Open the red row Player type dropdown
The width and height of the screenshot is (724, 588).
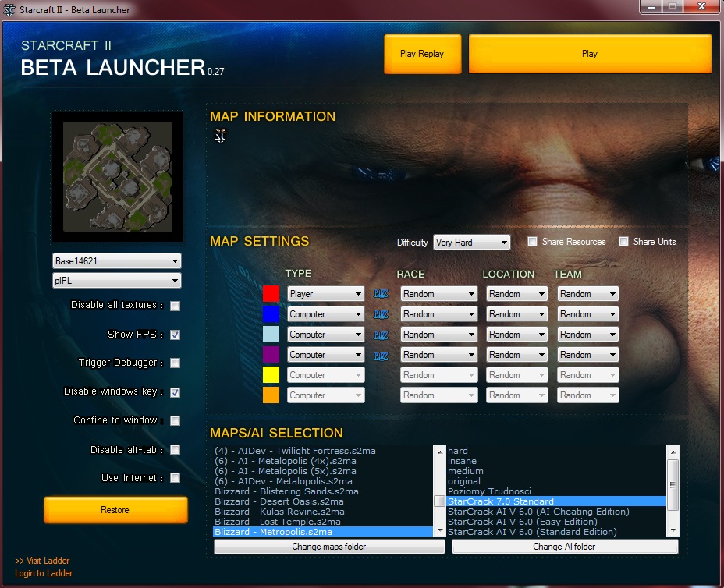coord(325,293)
